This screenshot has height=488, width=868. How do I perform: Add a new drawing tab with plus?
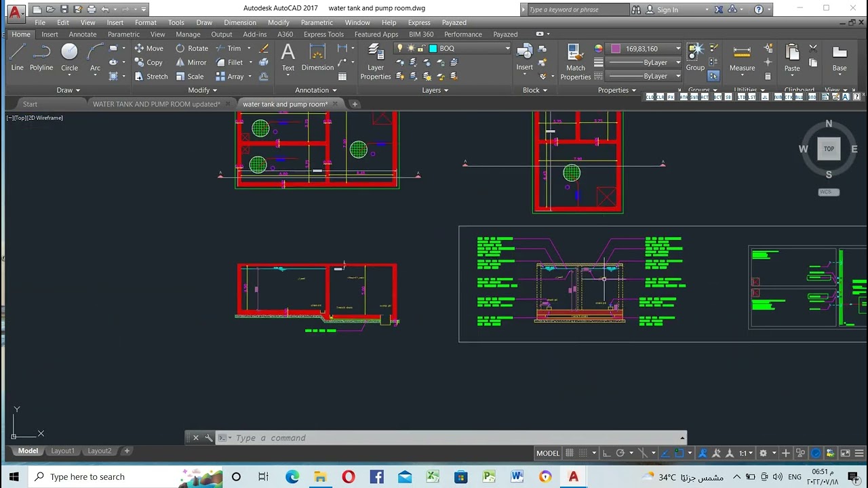coord(355,104)
